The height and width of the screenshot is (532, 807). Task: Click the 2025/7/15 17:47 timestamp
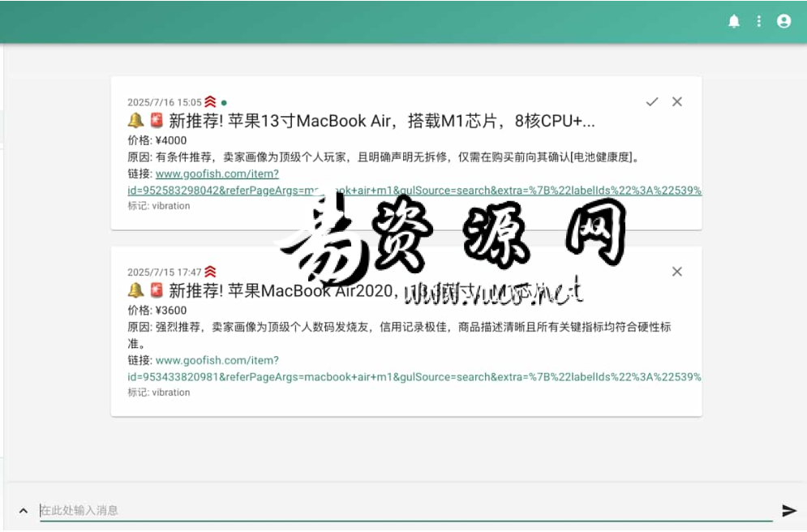165,272
